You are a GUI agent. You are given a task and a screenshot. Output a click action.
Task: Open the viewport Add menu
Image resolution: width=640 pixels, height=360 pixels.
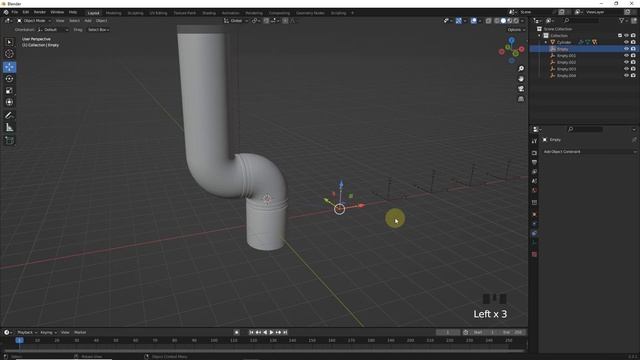[88, 20]
